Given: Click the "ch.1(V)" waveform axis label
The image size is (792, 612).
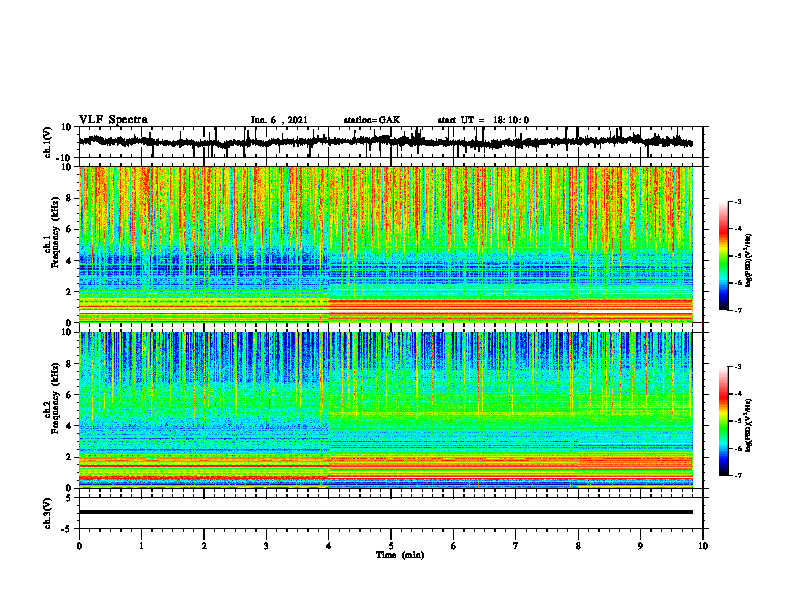Looking at the screenshot, I should 47,142.
